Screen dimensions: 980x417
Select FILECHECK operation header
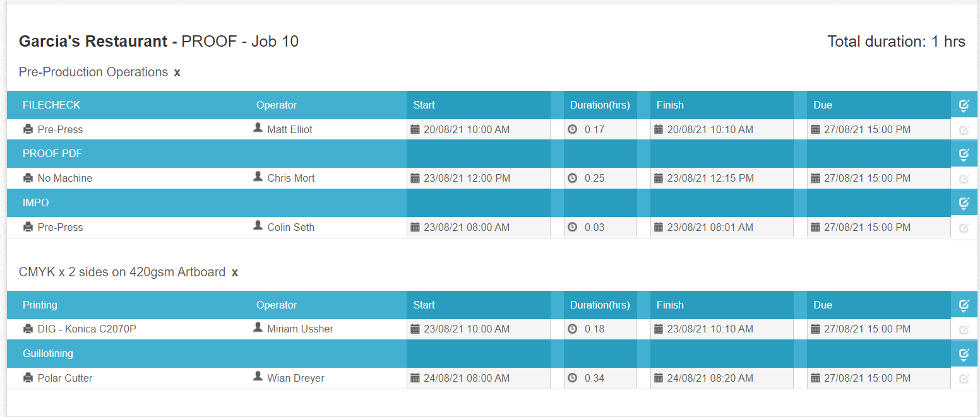tap(52, 105)
